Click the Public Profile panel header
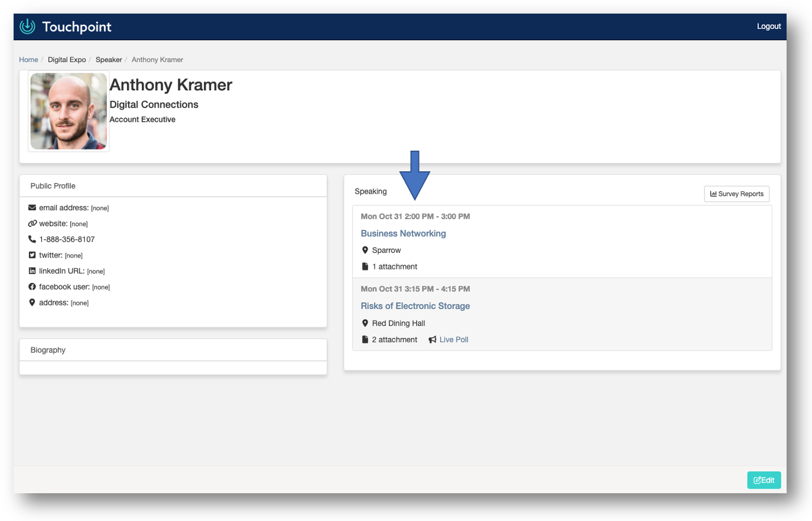Screen dimensions: 812x521 tap(173, 185)
